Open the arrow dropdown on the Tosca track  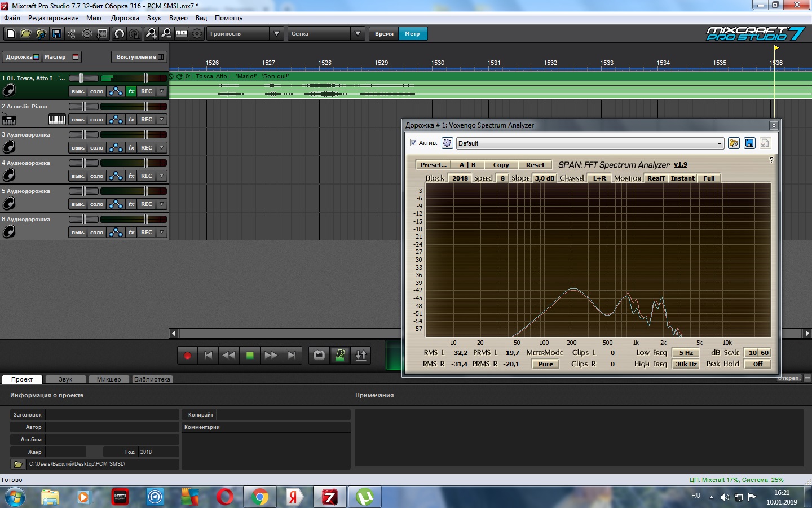click(x=162, y=91)
